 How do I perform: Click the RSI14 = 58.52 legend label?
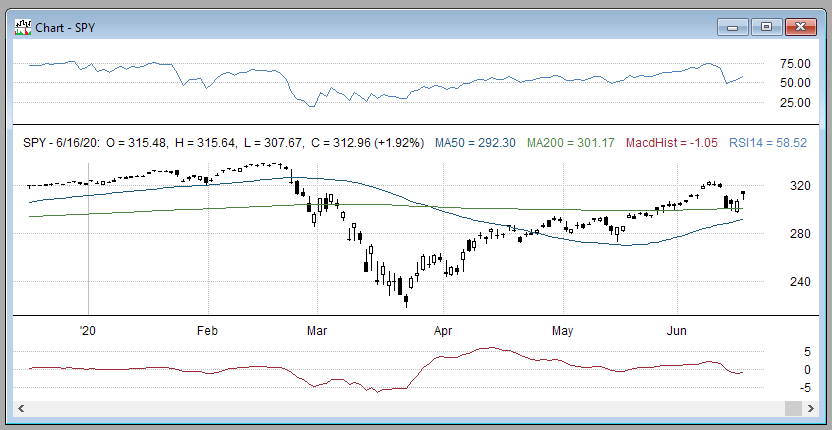(765, 143)
